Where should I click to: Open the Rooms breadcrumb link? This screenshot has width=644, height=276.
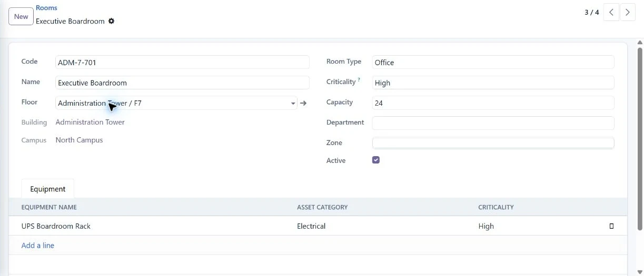coord(46,8)
